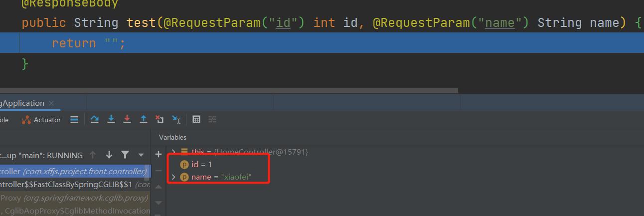Select the CglibAopProxy$CglibMethodInvocation stack frame
Screen dimensions: 644x216
pos(75,211)
